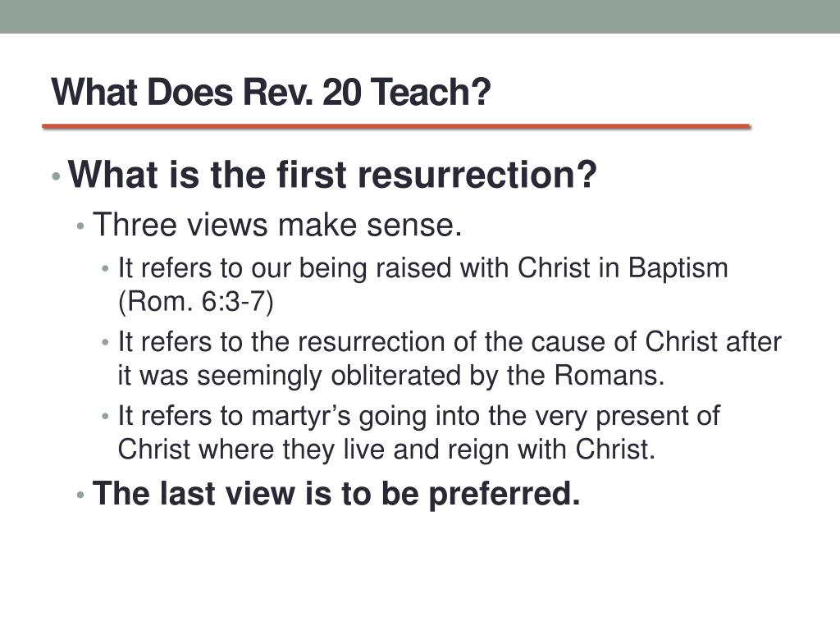Select the scripture reference "(Rom. 6:3-7)"
The height and width of the screenshot is (630, 840).
tap(195, 301)
